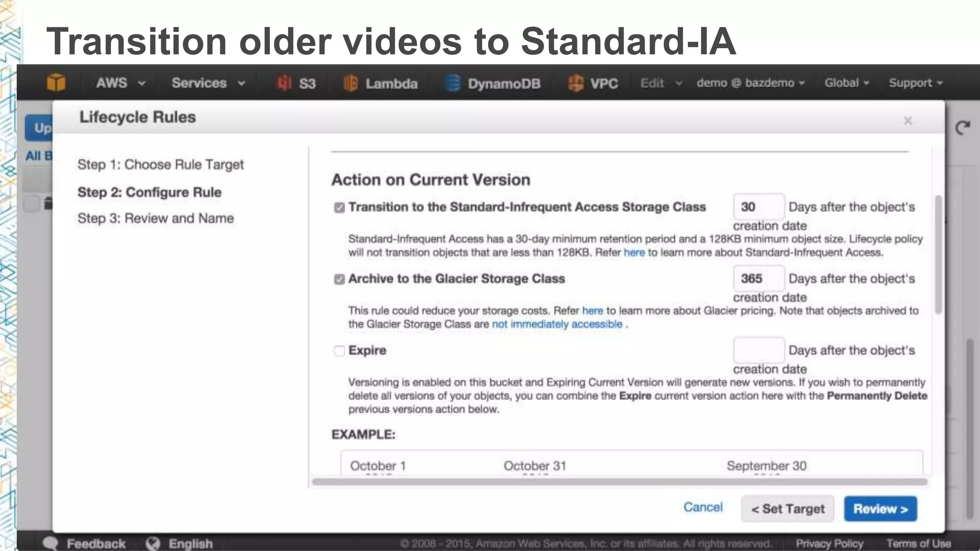The image size is (980, 551).
Task: Open the Privacy Policy link
Action: 829,544
